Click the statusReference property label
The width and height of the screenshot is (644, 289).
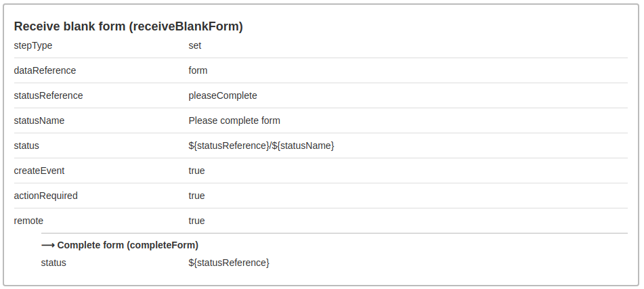(48, 95)
